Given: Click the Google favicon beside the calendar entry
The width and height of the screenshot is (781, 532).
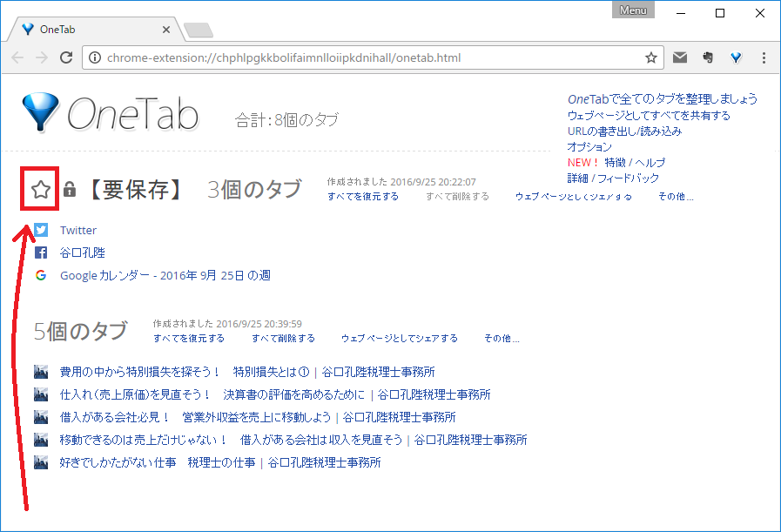Looking at the screenshot, I should [x=41, y=276].
